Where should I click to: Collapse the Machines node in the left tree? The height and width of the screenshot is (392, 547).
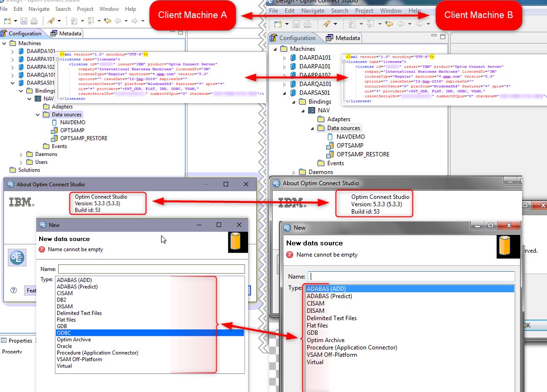[4, 43]
